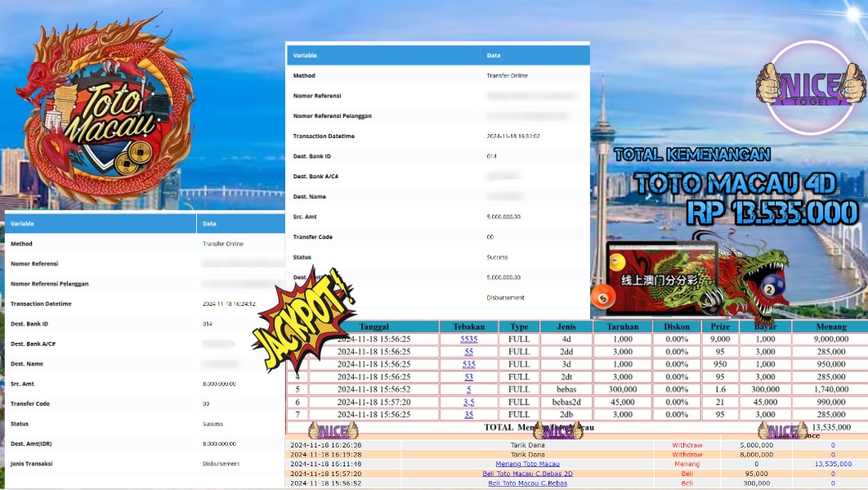Open the 53 guess link in 2dt row
Screen dimensions: 868x490
coord(468,376)
